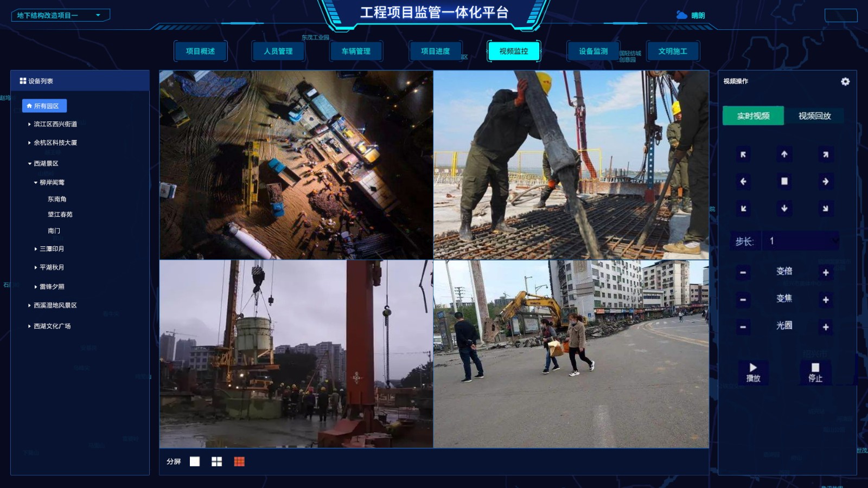The width and height of the screenshot is (868, 488).
Task: Open the 人员管理 tab
Action: (278, 51)
